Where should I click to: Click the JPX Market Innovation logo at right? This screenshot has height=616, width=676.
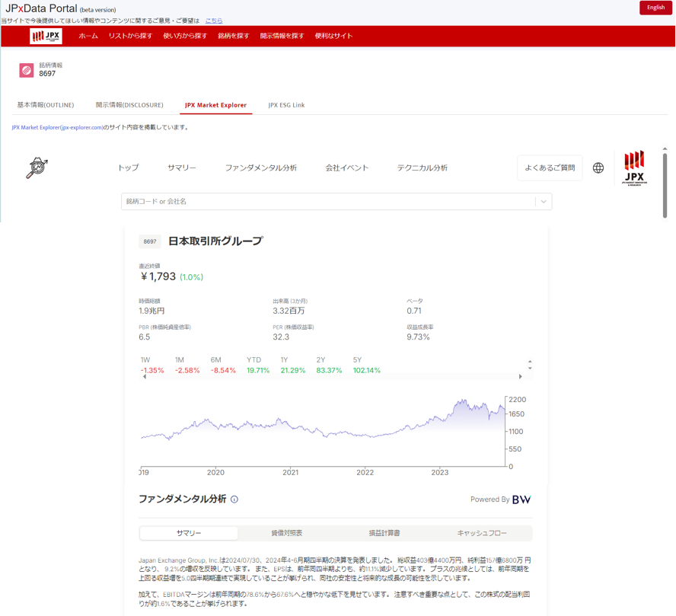634,168
